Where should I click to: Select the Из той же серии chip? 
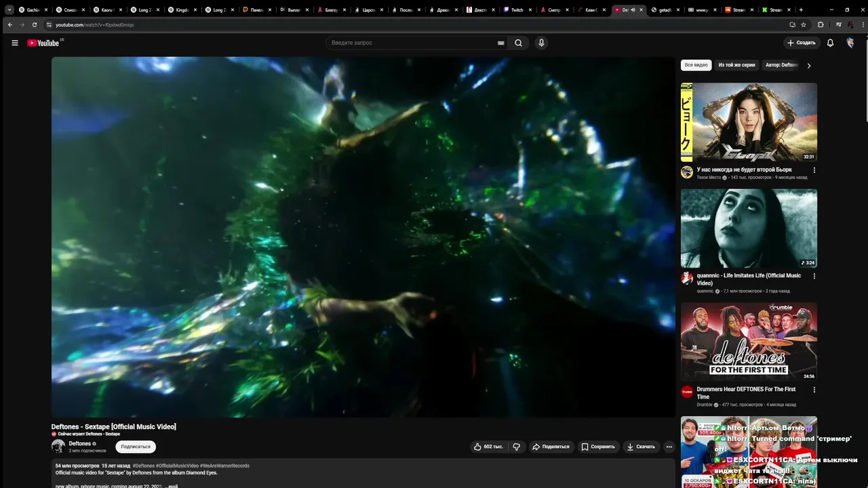(x=736, y=65)
